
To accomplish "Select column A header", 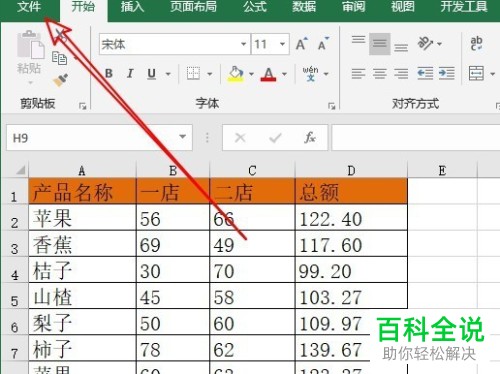I will (x=82, y=171).
